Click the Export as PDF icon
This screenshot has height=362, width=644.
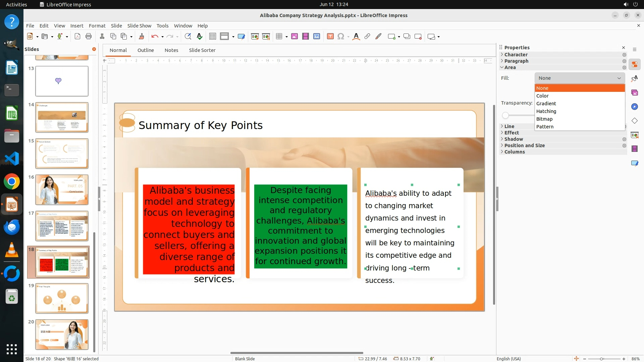pos(77,37)
